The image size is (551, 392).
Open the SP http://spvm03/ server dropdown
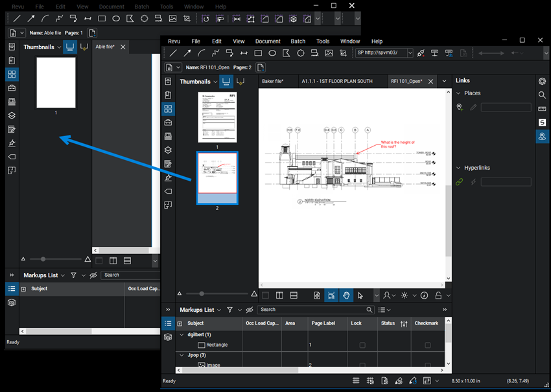tap(410, 53)
